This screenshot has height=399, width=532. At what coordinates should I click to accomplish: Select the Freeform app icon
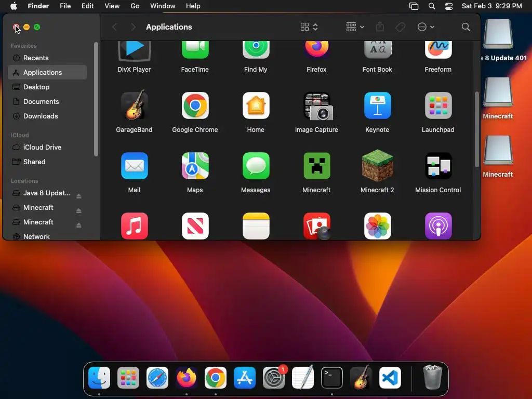(438, 50)
